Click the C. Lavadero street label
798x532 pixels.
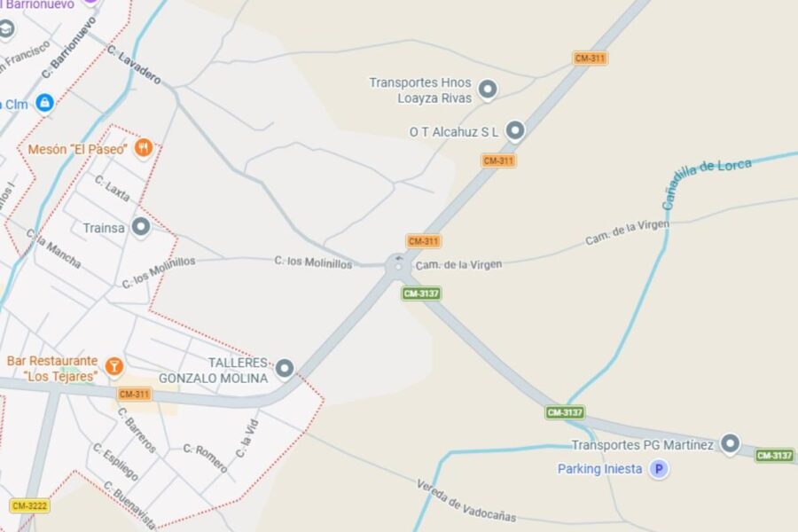point(134,65)
